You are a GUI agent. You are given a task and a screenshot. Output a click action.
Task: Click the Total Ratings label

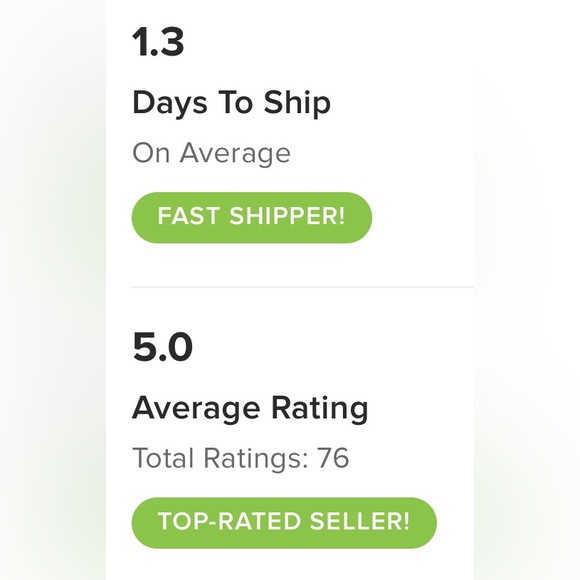point(220,458)
